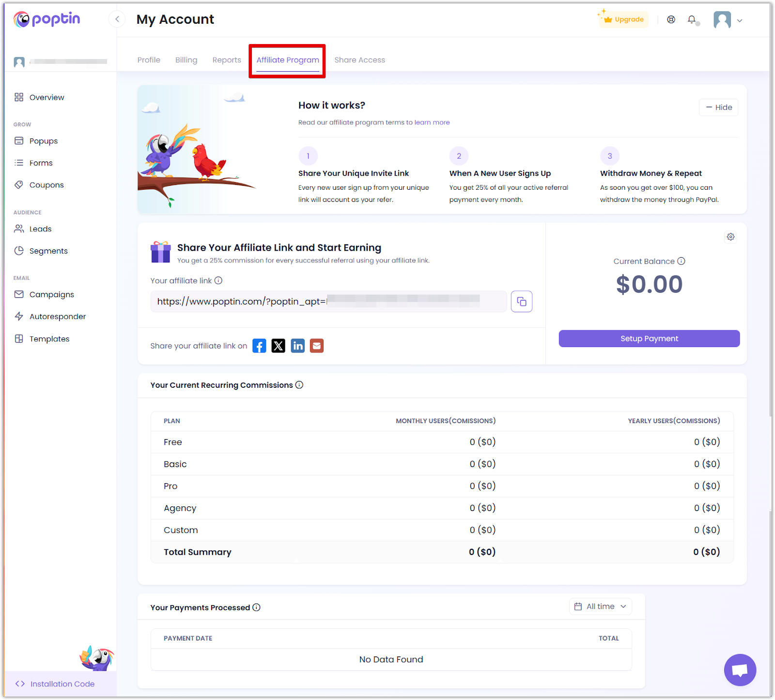
Task: Open the help support icon
Action: tap(671, 20)
